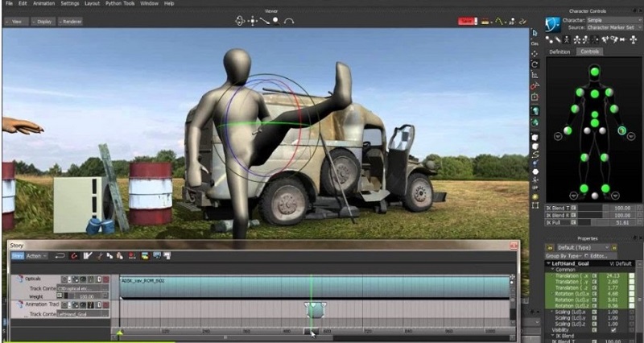Open the Animation menu
644x343 pixels.
pyautogui.click(x=44, y=3)
